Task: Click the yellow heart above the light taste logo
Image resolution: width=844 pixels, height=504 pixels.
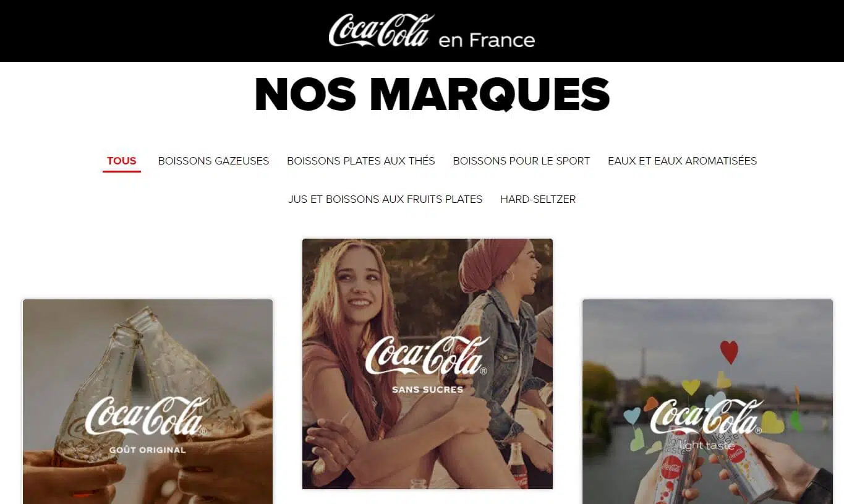Action: (690, 387)
